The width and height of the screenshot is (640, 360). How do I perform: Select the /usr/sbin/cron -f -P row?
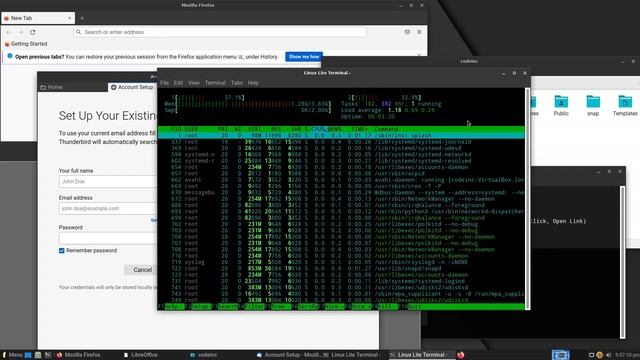pyautogui.click(x=341, y=186)
